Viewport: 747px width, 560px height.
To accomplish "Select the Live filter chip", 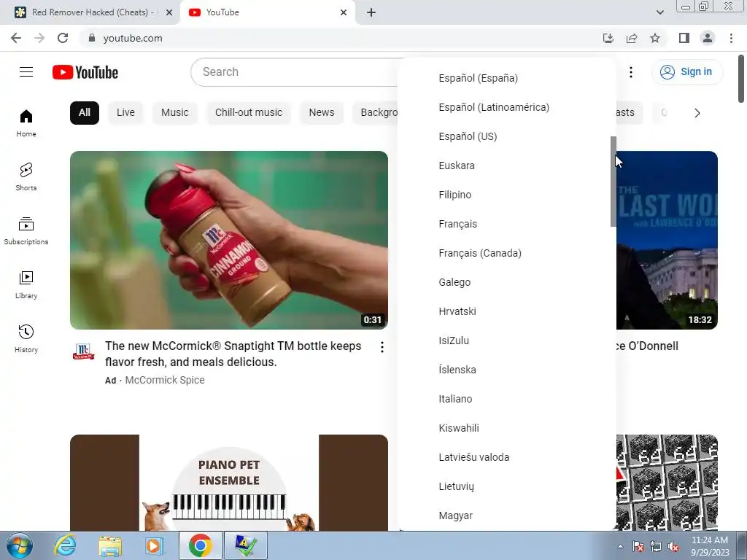I will [125, 113].
